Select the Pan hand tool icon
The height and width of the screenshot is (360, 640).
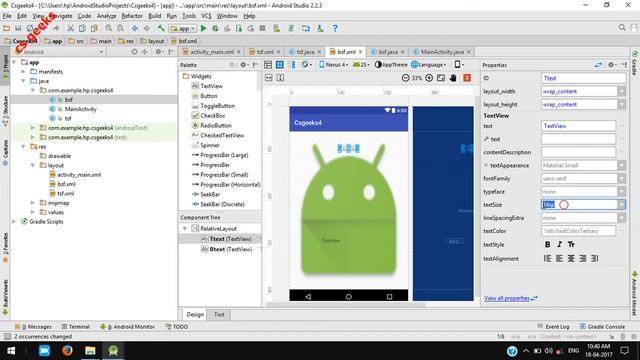(x=453, y=78)
